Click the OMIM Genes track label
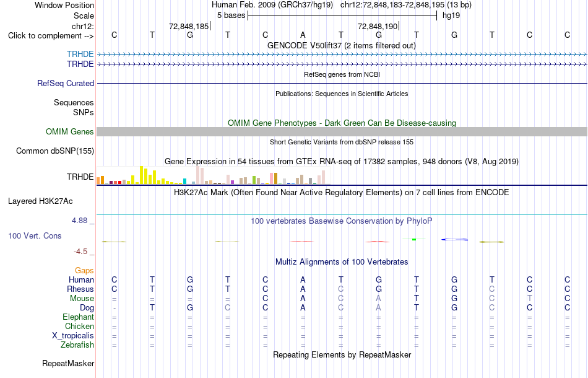588x378 pixels. click(x=70, y=132)
